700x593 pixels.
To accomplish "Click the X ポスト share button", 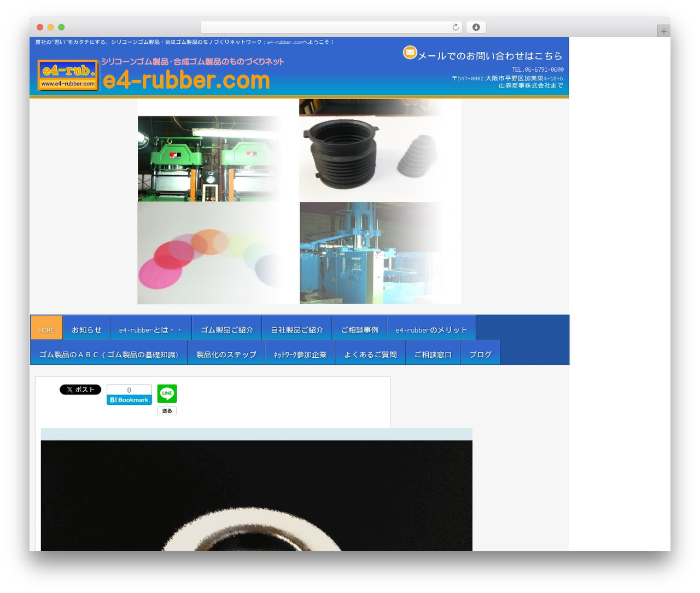I will 80,389.
